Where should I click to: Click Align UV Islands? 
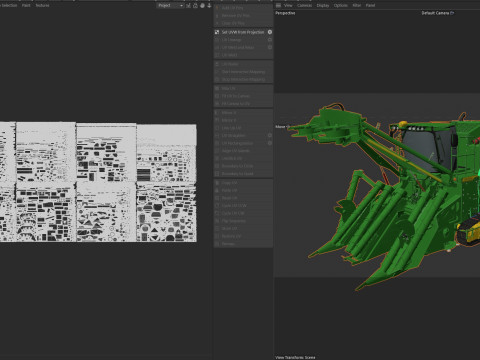pos(243,151)
